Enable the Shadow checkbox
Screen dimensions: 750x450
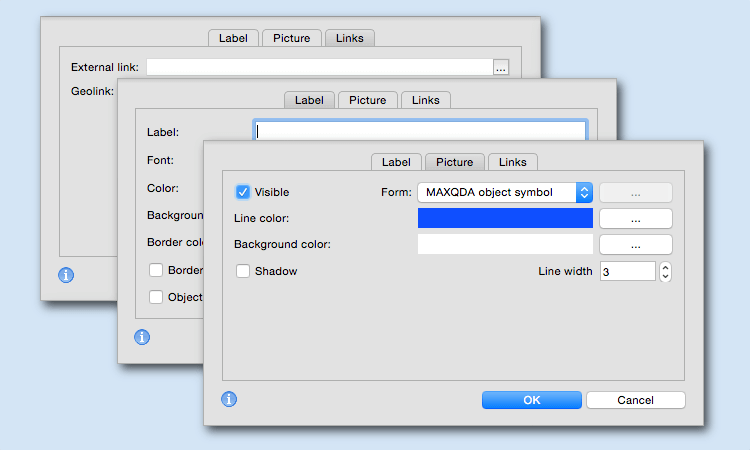243,271
